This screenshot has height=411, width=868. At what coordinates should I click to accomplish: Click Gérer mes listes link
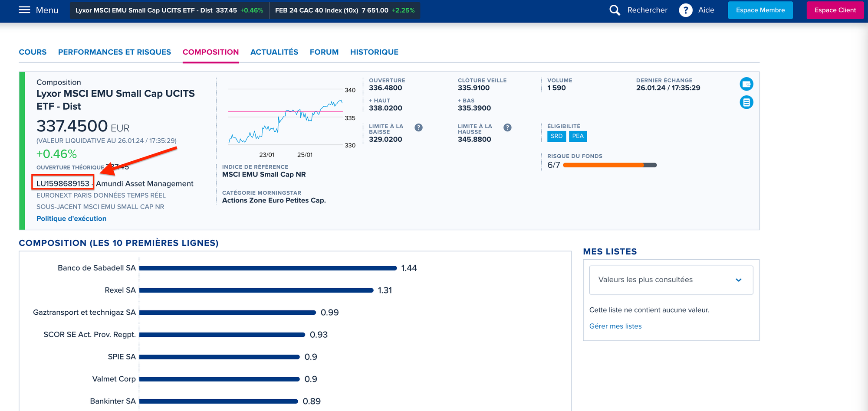615,326
